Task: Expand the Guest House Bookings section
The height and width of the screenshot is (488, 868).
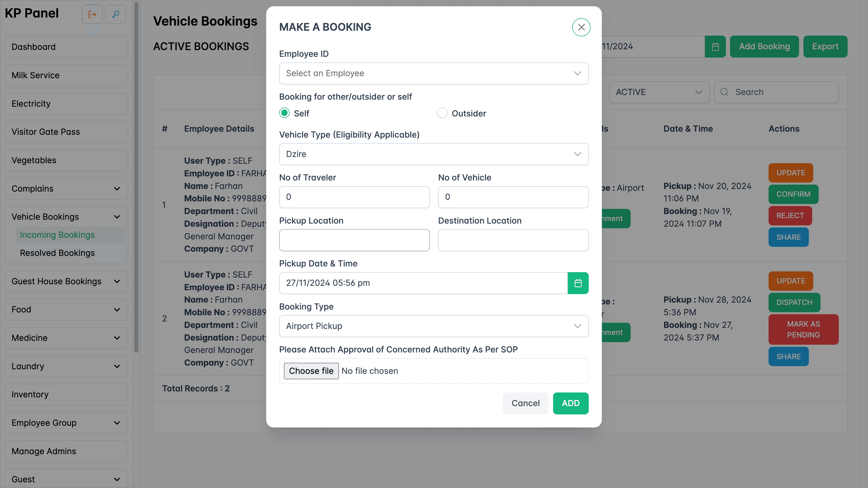Action: (66, 281)
